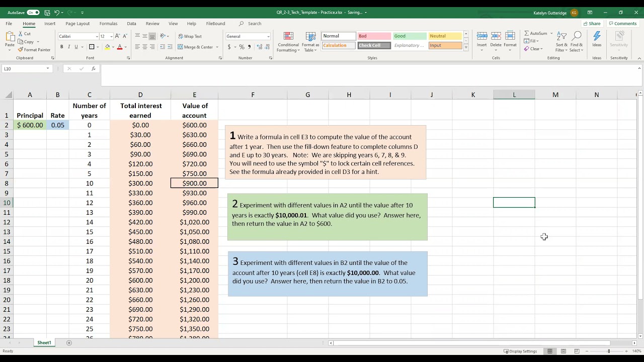Increase font size with the larger A icon
The image size is (644, 362).
click(117, 36)
